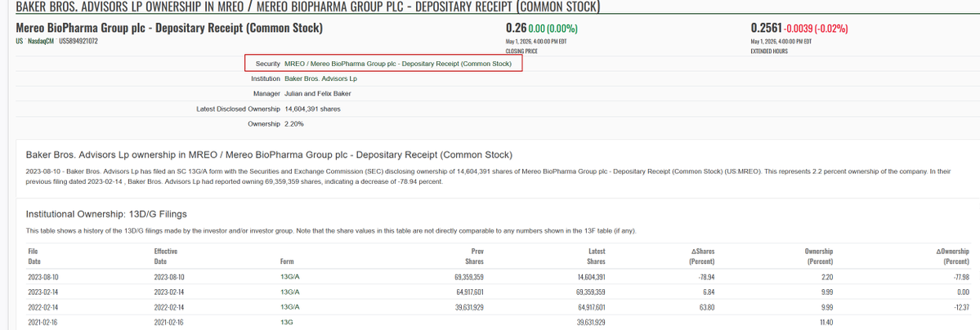The height and width of the screenshot is (330, 980).
Task: Click File Date cell 2022-02-14
Action: [43, 307]
